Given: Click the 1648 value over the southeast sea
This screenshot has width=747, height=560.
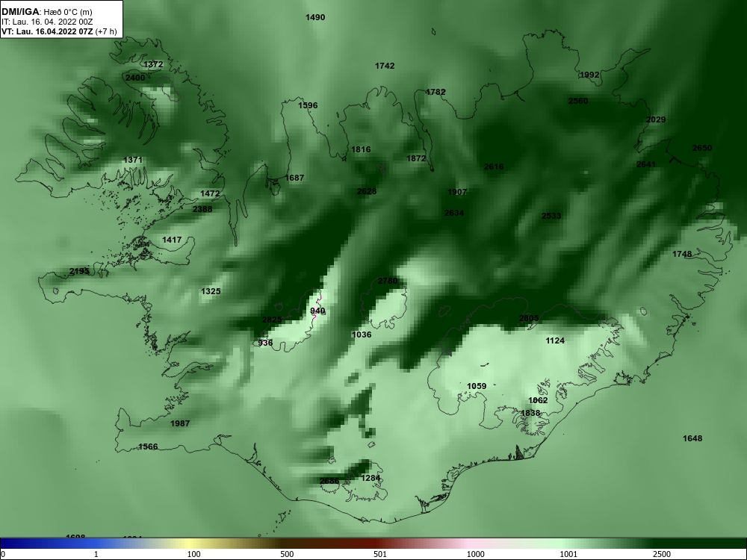Looking at the screenshot, I should click(692, 438).
